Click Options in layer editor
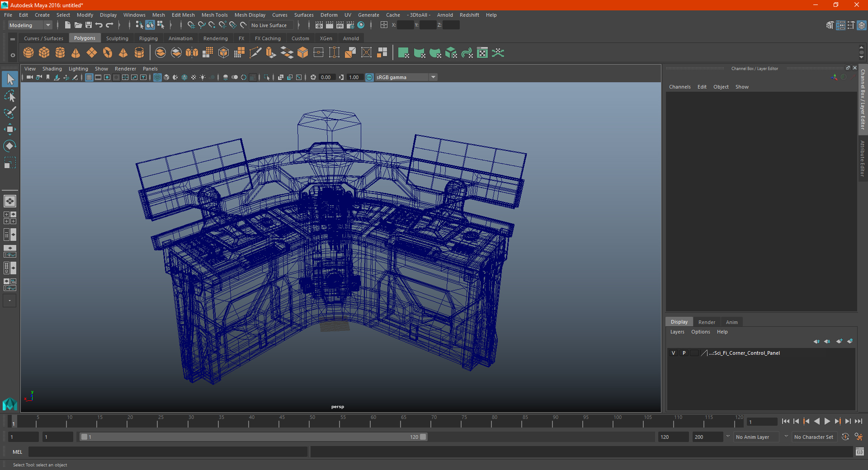 pos(700,332)
